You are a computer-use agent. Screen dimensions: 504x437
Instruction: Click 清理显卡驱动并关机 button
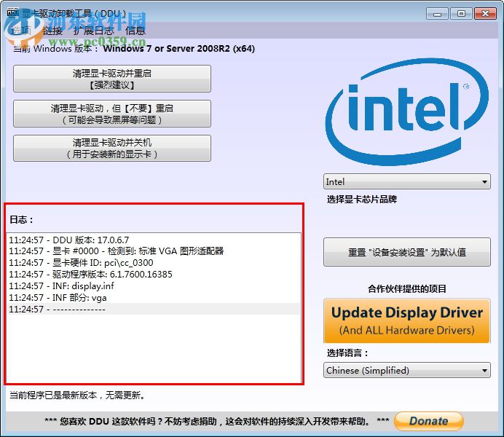pos(112,148)
